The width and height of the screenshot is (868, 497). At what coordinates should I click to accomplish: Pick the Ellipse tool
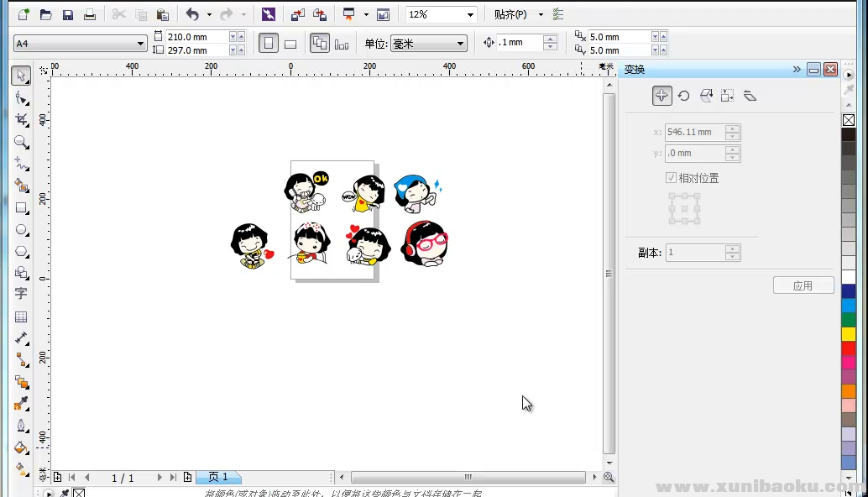pyautogui.click(x=21, y=230)
